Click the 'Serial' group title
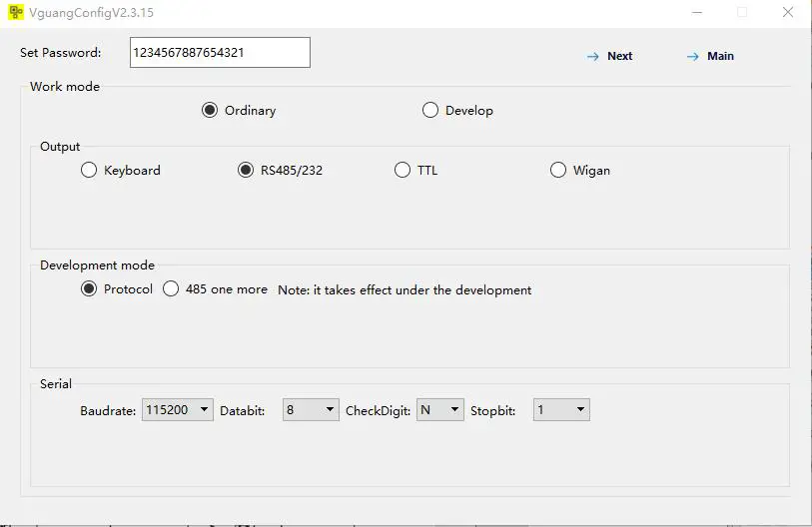This screenshot has width=812, height=527. [56, 383]
